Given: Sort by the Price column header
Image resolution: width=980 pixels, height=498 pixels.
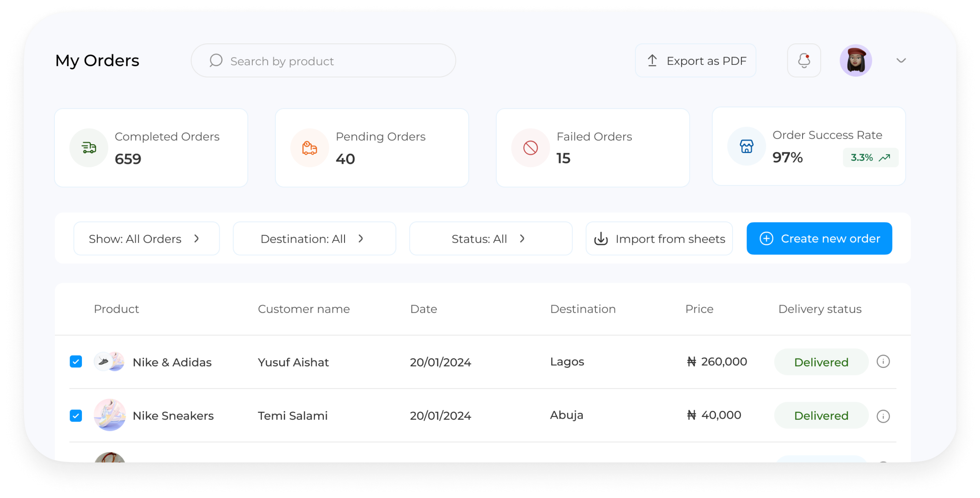Looking at the screenshot, I should [699, 309].
